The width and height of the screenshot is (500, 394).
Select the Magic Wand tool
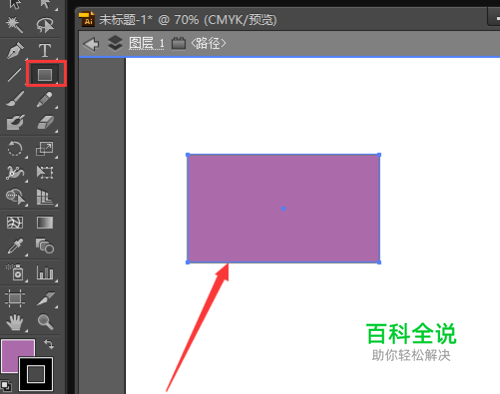point(15,25)
